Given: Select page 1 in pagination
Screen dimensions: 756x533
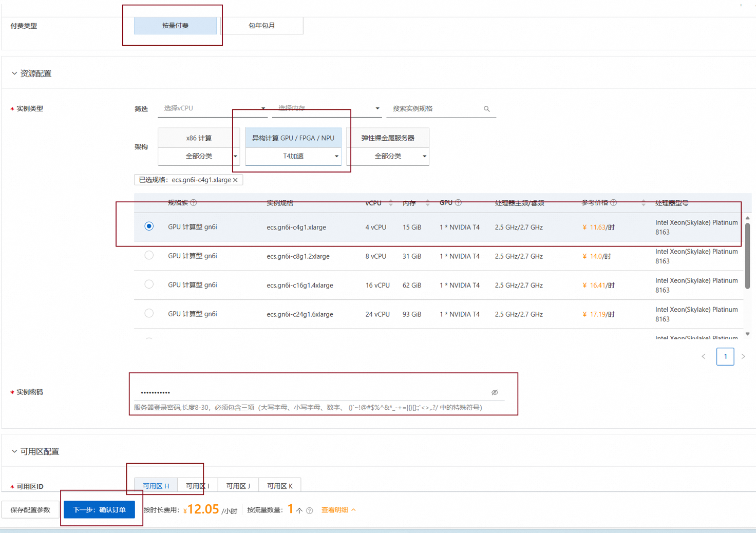Looking at the screenshot, I should point(725,356).
